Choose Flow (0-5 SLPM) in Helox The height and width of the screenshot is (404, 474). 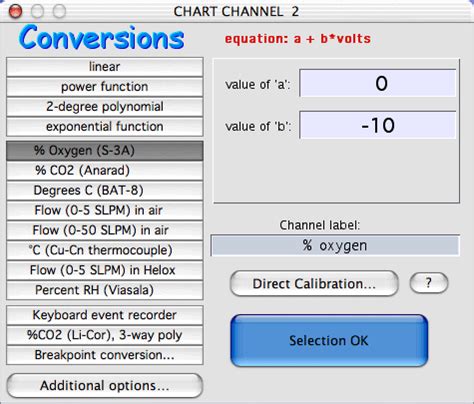(104, 270)
